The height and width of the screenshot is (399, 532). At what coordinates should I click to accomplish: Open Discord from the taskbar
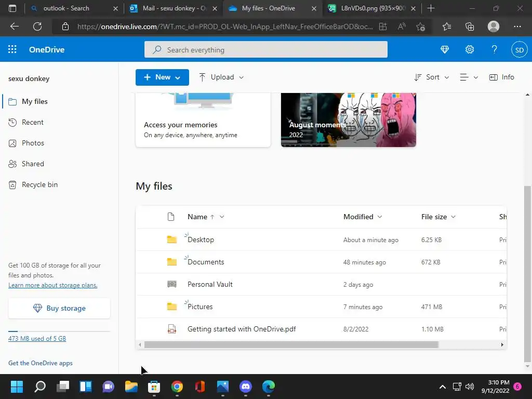point(245,387)
